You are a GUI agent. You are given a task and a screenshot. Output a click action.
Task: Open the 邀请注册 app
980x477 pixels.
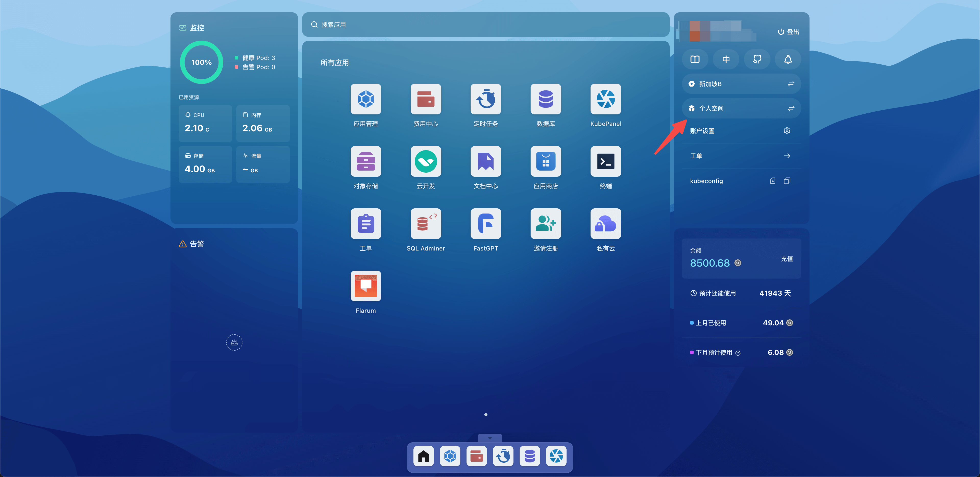546,224
